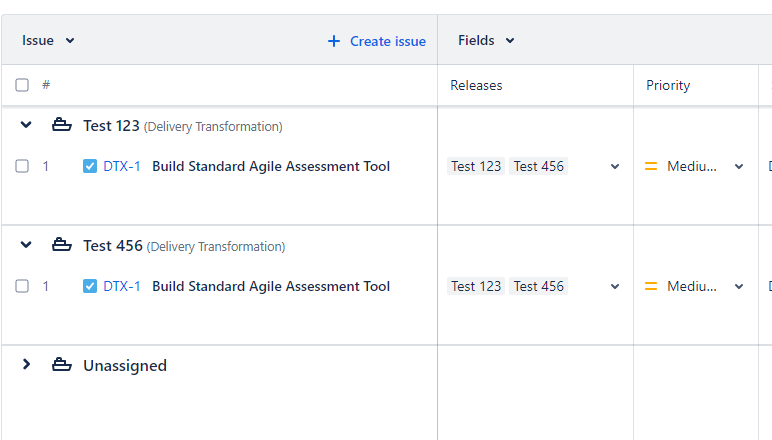Click the ship icon beside Unassigned
The image size is (772, 440).
click(62, 366)
